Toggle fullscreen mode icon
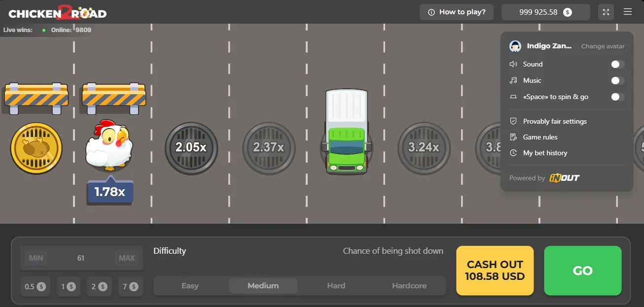This screenshot has width=644, height=307. point(606,12)
